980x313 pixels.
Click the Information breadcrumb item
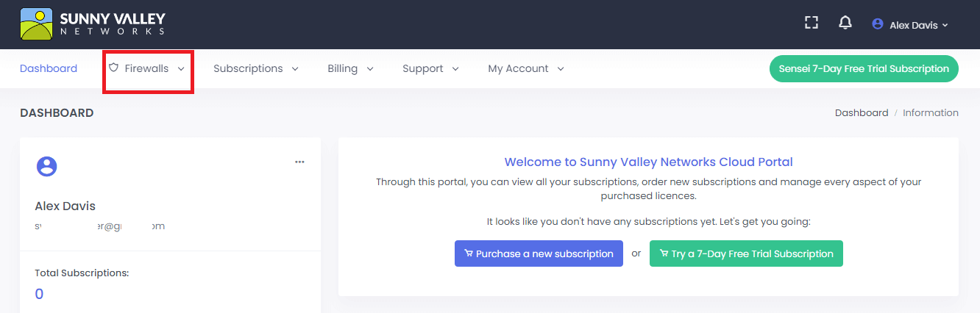[x=930, y=112]
